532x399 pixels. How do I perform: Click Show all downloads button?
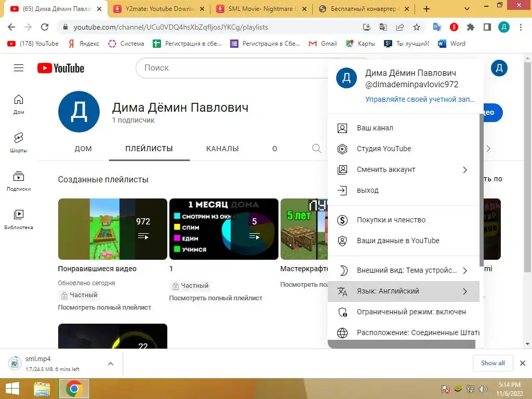[x=493, y=363]
